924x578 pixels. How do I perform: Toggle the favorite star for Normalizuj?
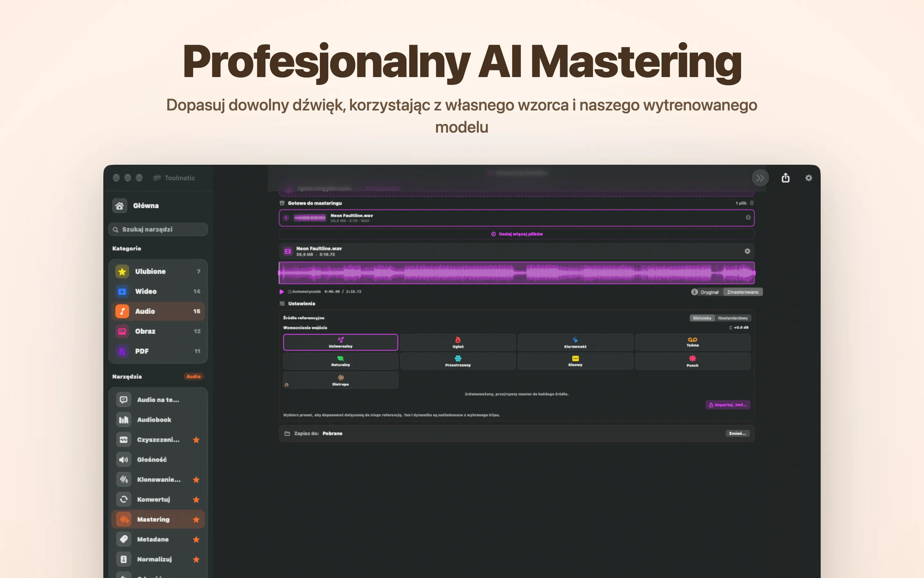196,559
